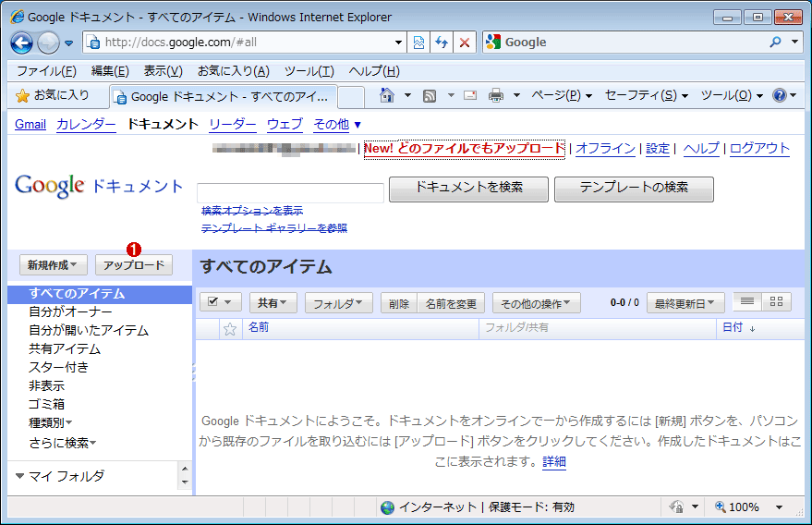Screen dimensions: 812x525
Task: Open the ページ(P) command menu
Action: tap(562, 95)
